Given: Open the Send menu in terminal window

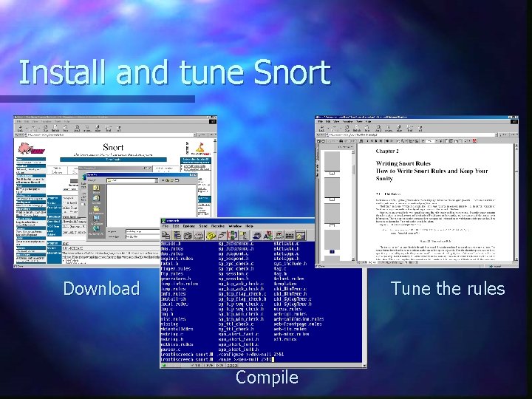Looking at the screenshot, I should pos(203,226).
